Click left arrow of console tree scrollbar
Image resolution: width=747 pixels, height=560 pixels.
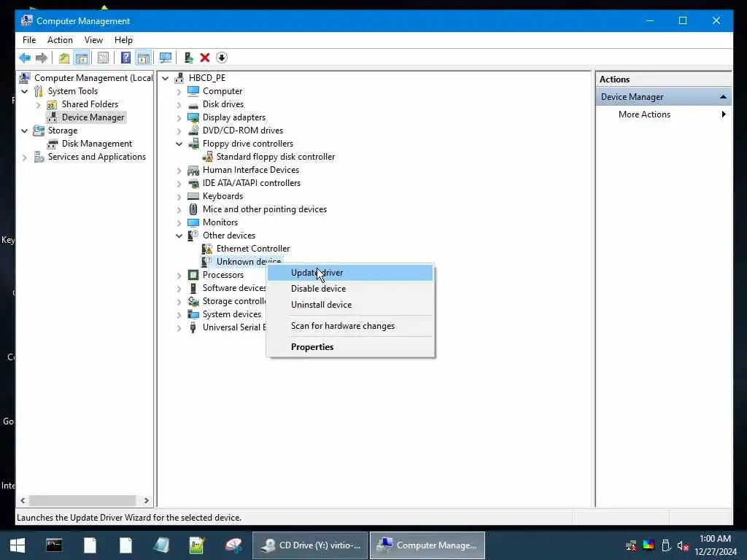(x=23, y=500)
